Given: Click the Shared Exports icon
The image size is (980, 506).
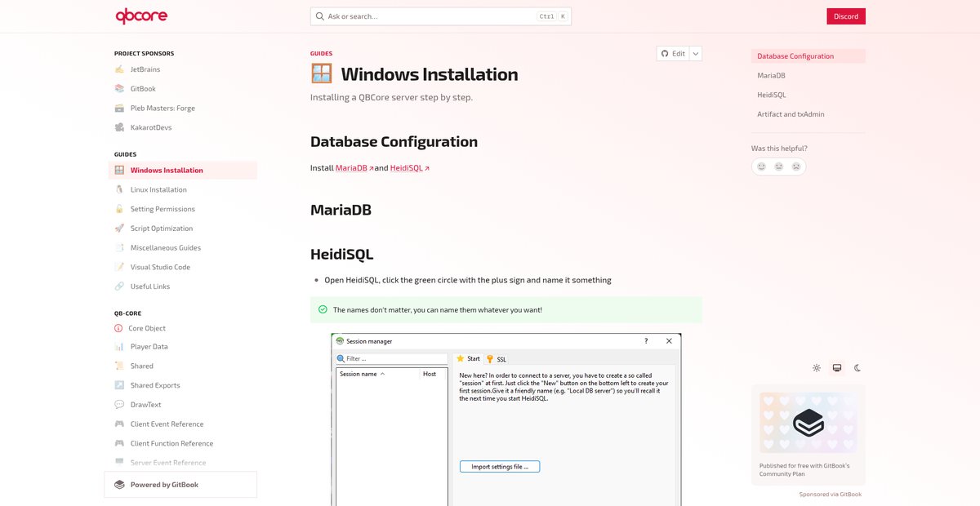Looking at the screenshot, I should [x=119, y=385].
